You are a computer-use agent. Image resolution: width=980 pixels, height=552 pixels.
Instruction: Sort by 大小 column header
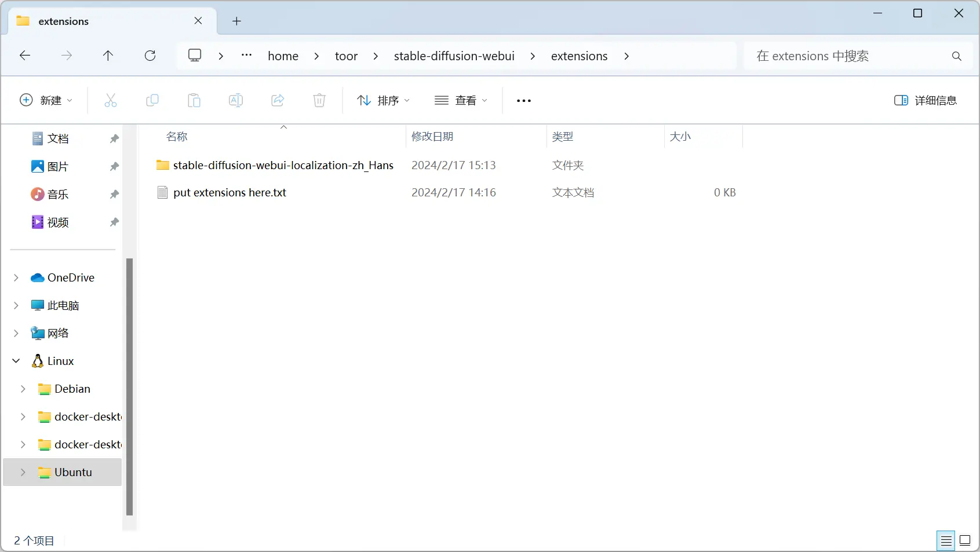(x=680, y=137)
